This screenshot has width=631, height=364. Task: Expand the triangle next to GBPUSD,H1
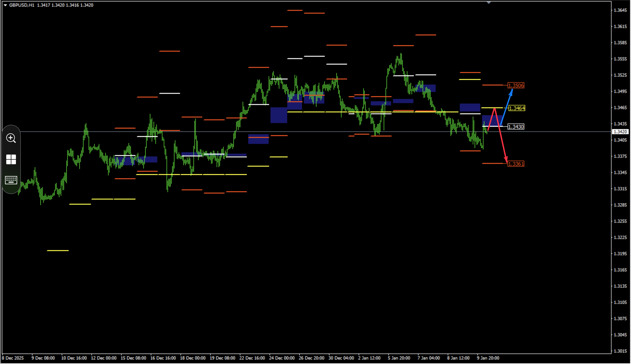(5, 5)
